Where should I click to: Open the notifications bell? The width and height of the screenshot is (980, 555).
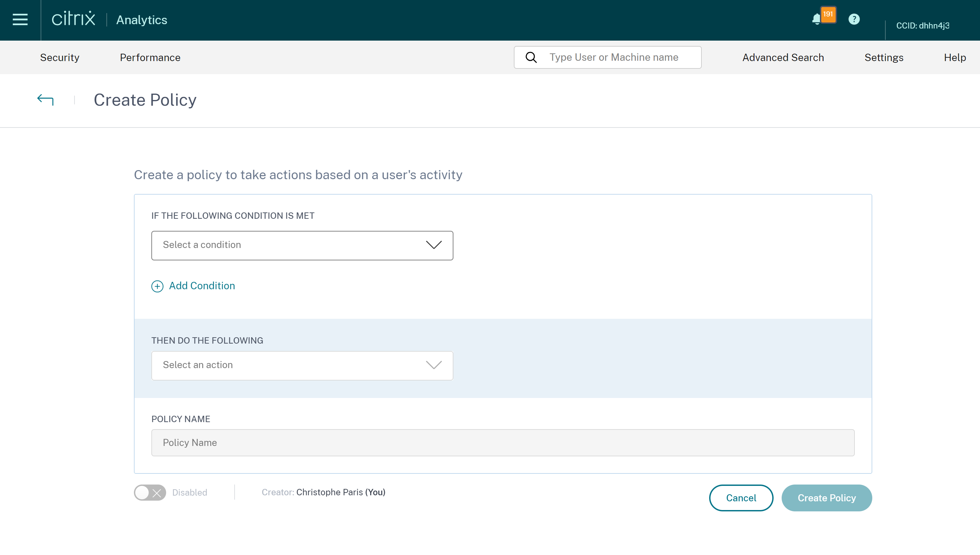(x=816, y=19)
